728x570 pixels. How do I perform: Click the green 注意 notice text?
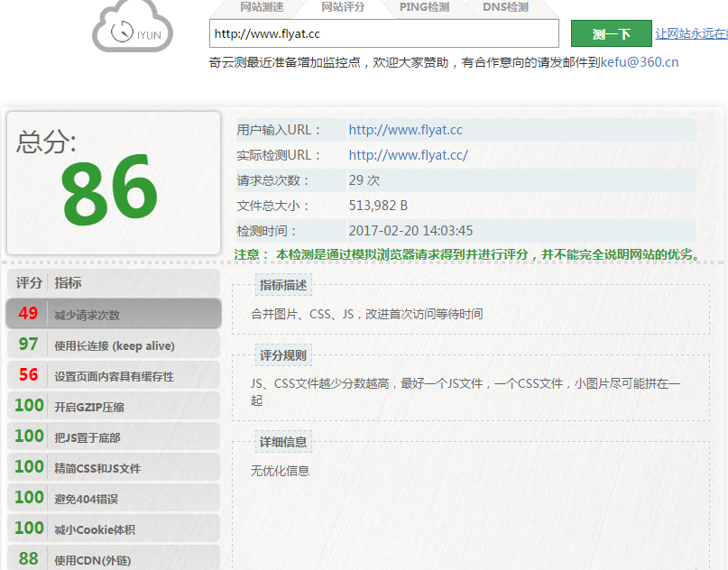coord(467,254)
